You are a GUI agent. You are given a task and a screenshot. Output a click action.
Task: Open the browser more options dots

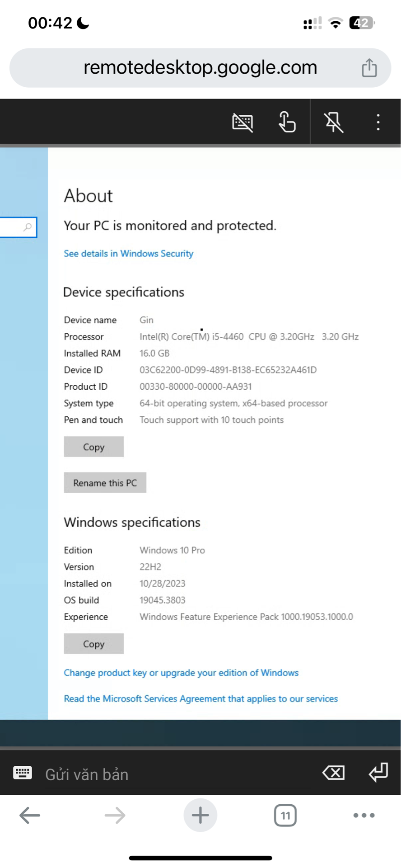point(364,816)
